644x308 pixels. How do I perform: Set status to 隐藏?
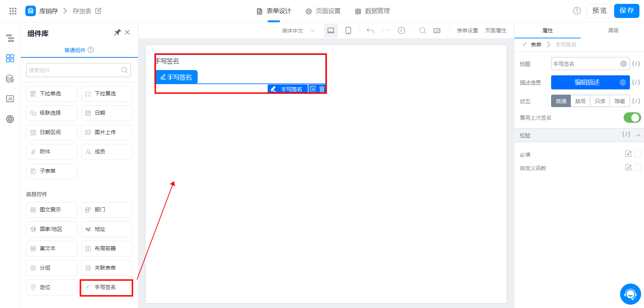tap(620, 101)
